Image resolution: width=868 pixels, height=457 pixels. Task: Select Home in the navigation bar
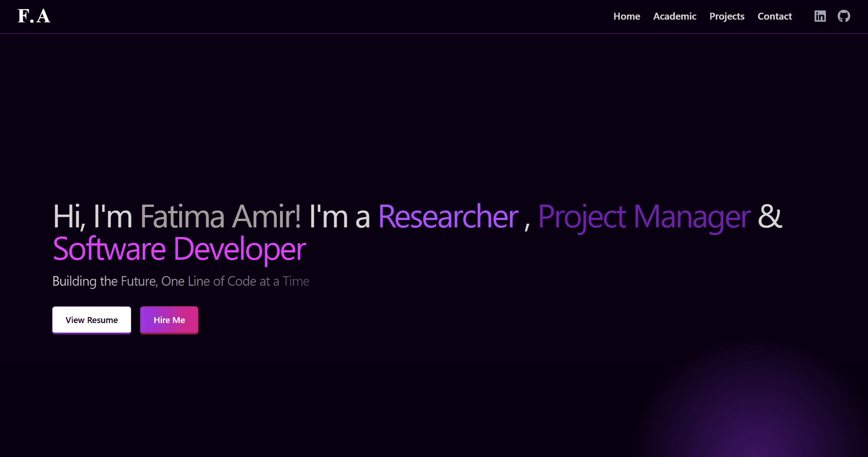626,16
